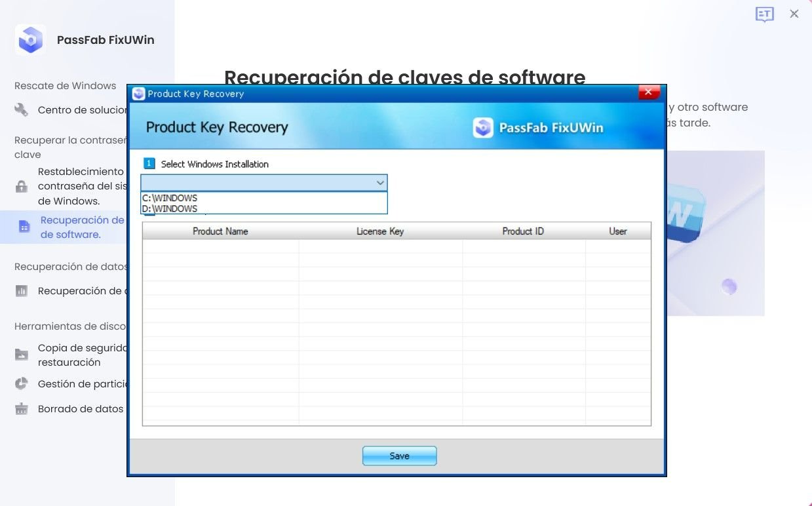Image resolution: width=812 pixels, height=506 pixels.
Task: Select D:\WINDOWS from the dropdown list
Action: tap(169, 208)
